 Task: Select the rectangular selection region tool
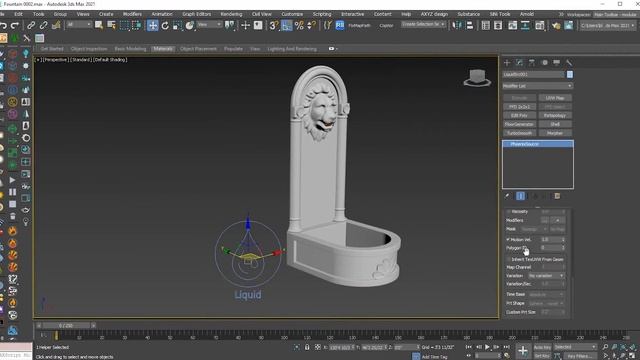(x=124, y=25)
